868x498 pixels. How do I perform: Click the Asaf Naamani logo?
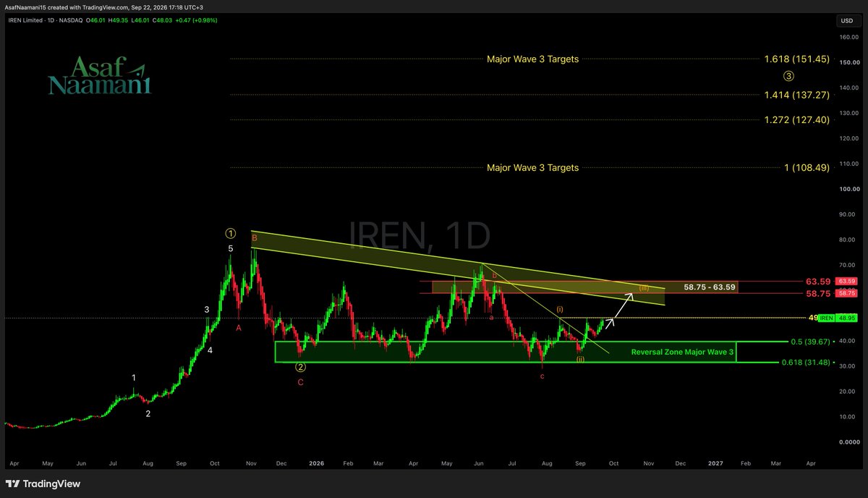pyautogui.click(x=99, y=77)
